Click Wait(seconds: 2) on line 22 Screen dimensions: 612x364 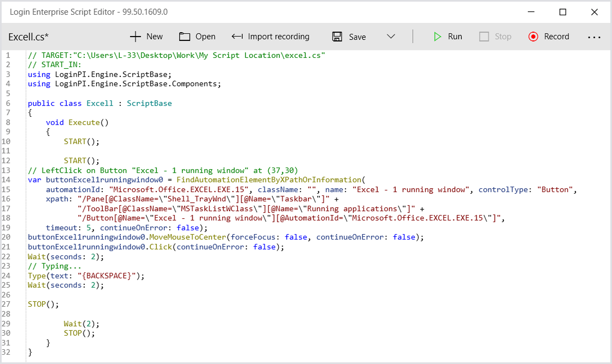click(66, 256)
